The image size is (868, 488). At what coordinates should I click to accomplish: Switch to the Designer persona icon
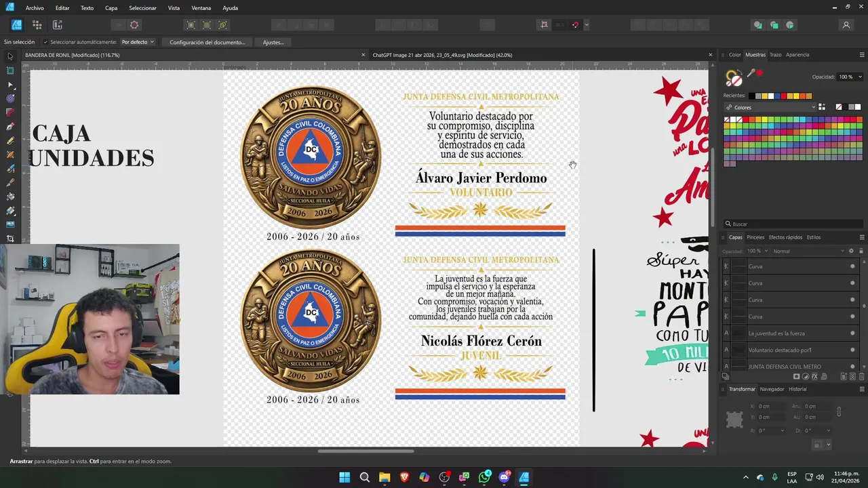[x=16, y=25]
